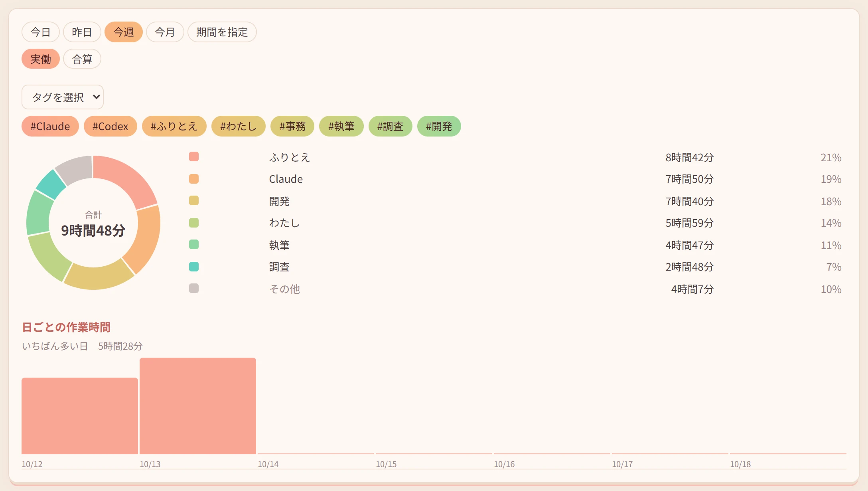
Task: Click the #執筆 tag chip
Action: (x=341, y=126)
